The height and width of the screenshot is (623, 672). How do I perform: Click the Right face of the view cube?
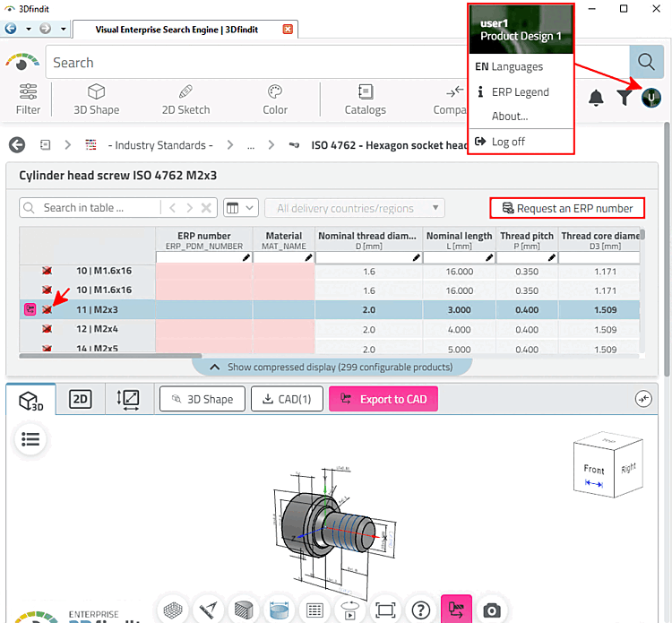(628, 468)
